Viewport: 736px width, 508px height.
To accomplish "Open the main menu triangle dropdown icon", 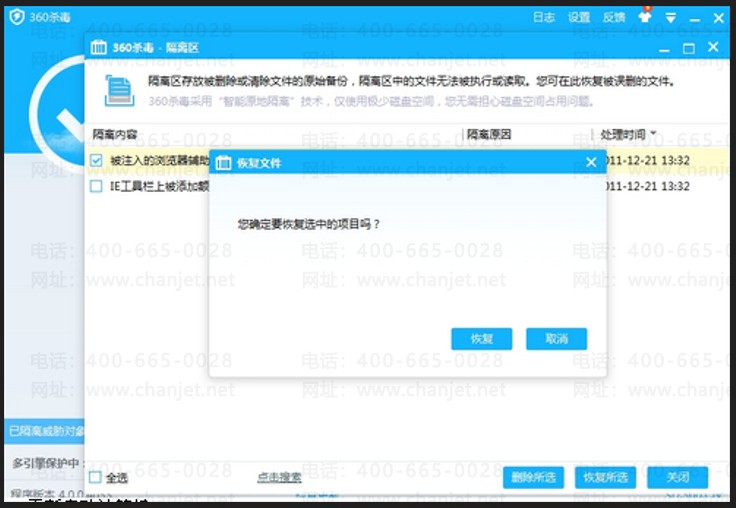I will click(x=671, y=18).
